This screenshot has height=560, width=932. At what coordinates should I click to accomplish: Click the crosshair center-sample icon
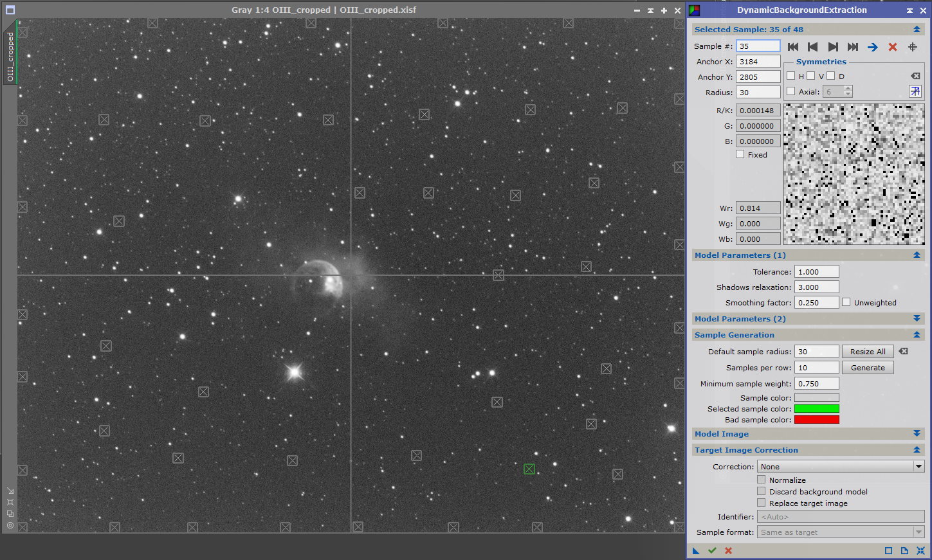pos(912,47)
